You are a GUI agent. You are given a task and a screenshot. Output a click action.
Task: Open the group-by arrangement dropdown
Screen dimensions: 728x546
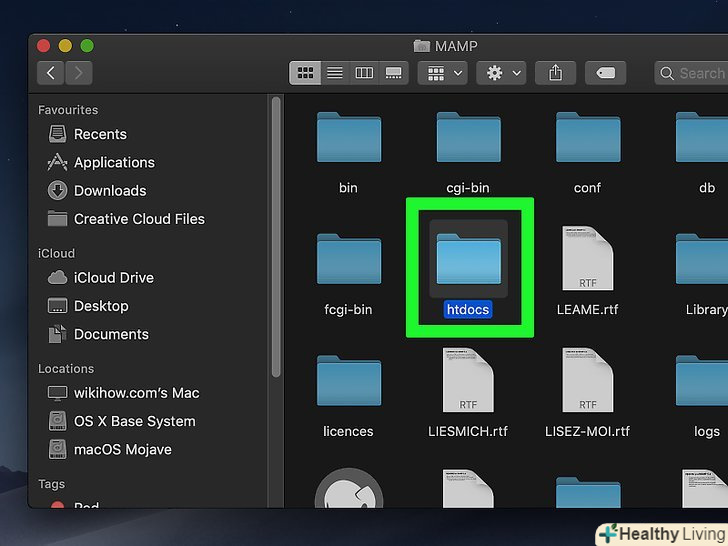pos(442,73)
